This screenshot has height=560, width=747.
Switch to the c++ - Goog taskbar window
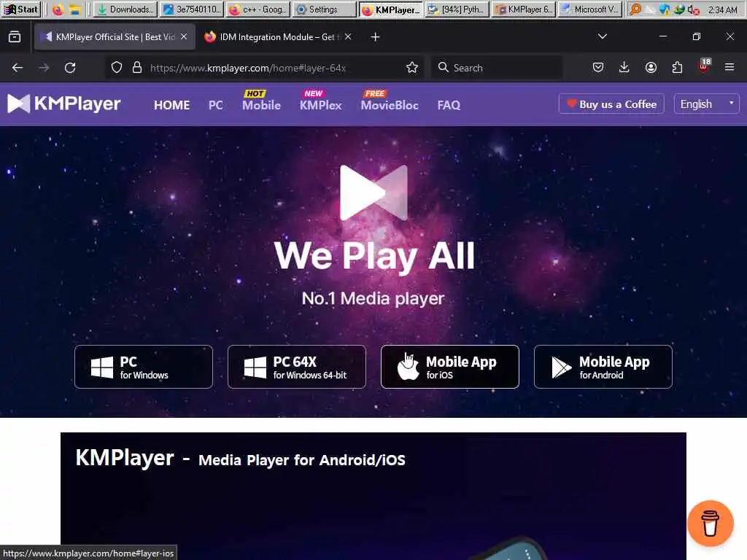[x=258, y=9]
